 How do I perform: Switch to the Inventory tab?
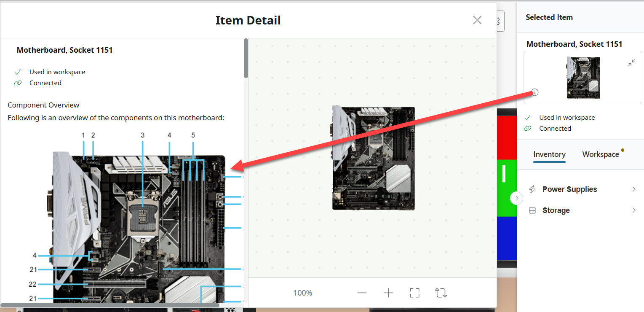(549, 154)
